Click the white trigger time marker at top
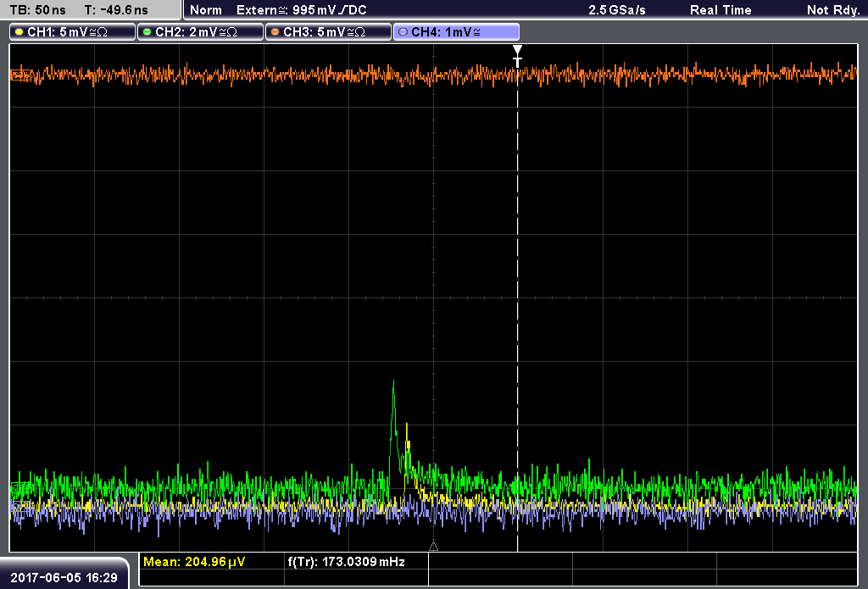The image size is (868, 589). tap(518, 56)
